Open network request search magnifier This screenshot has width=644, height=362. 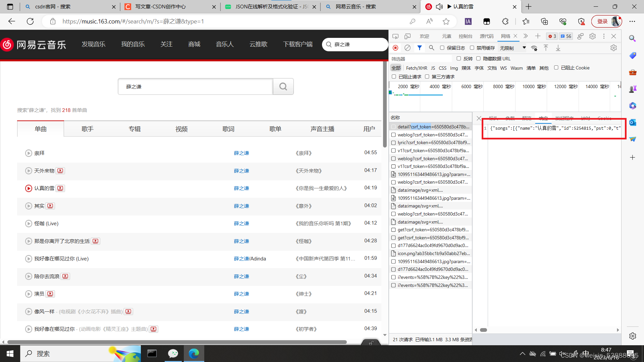tap(431, 48)
